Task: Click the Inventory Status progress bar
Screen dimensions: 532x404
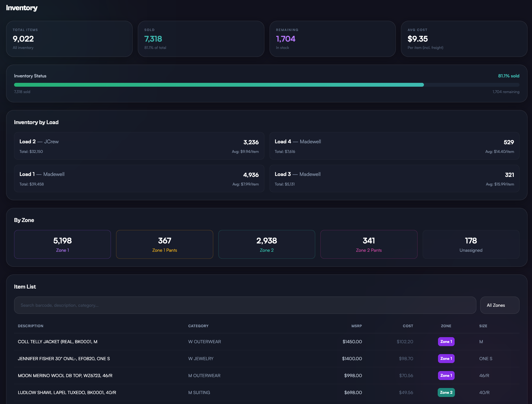Action: (267, 85)
